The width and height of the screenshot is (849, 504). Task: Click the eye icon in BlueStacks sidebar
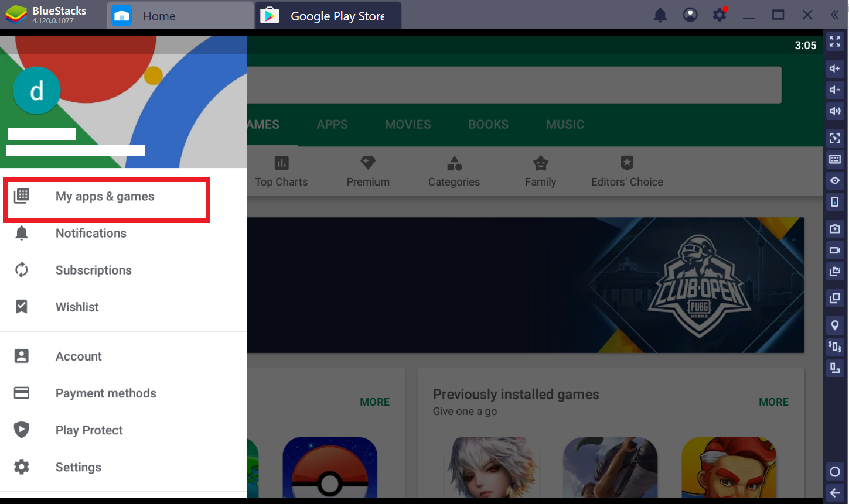(835, 180)
